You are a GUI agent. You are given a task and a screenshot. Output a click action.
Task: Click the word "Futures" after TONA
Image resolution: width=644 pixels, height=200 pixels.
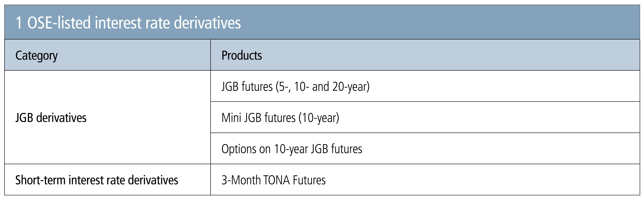309,180
